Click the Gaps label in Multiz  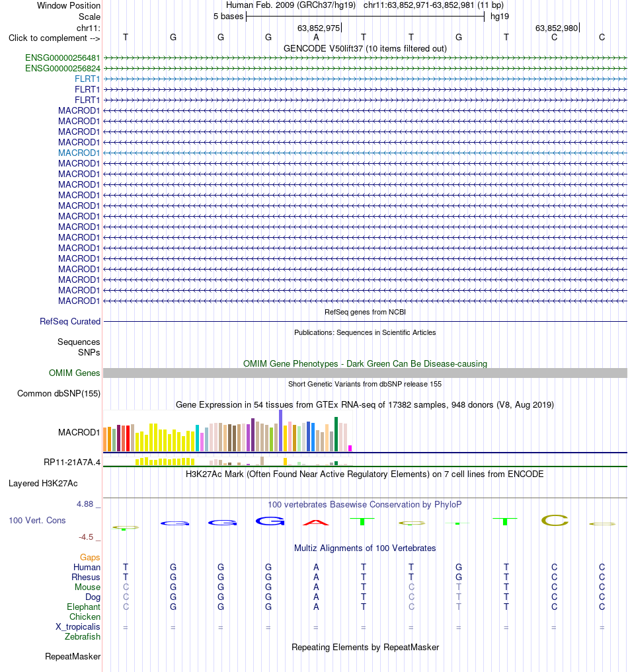coord(90,557)
